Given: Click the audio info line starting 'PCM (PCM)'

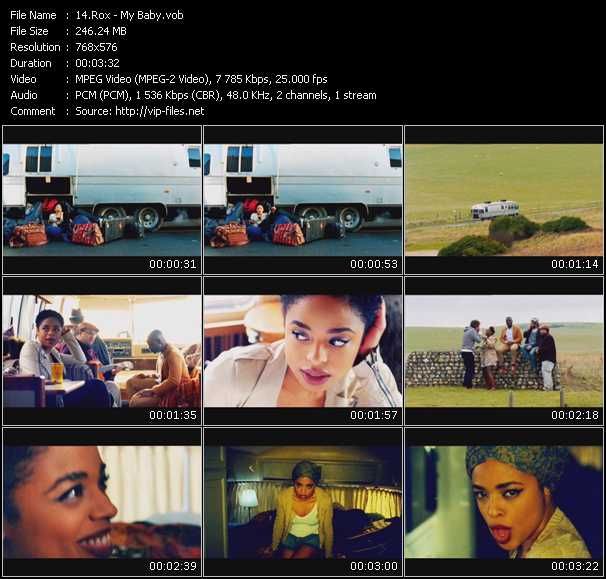Looking at the screenshot, I should pos(226,95).
